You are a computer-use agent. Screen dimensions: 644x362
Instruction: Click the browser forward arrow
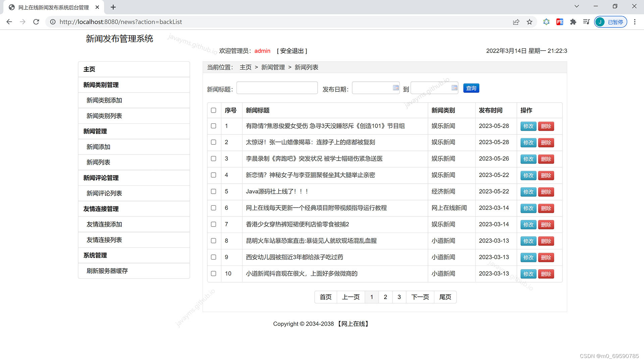(22, 22)
